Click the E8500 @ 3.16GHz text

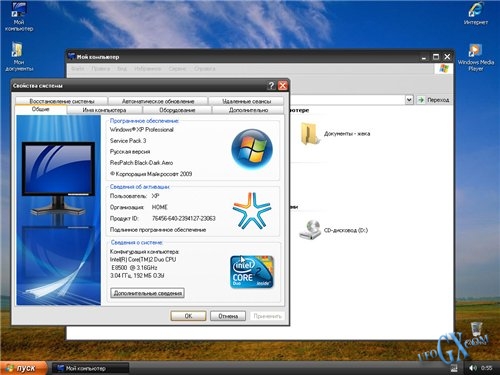coord(134,268)
